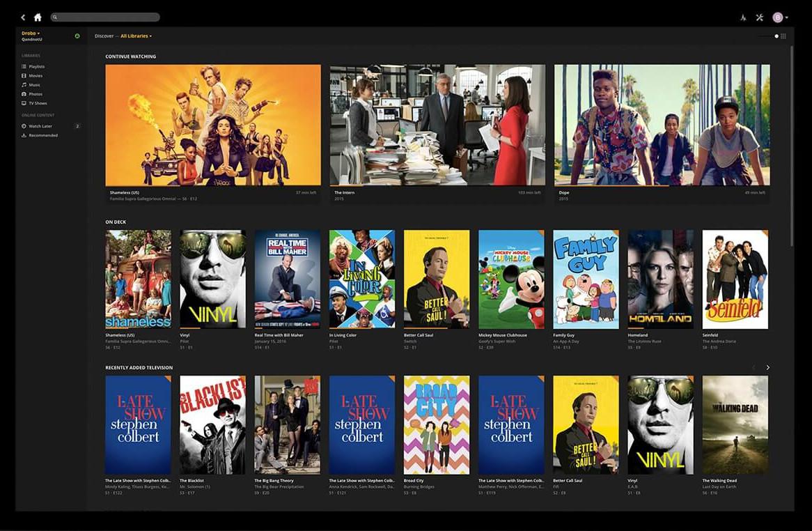The image size is (812, 531).
Task: Open the Watch Later list
Action: coord(40,126)
